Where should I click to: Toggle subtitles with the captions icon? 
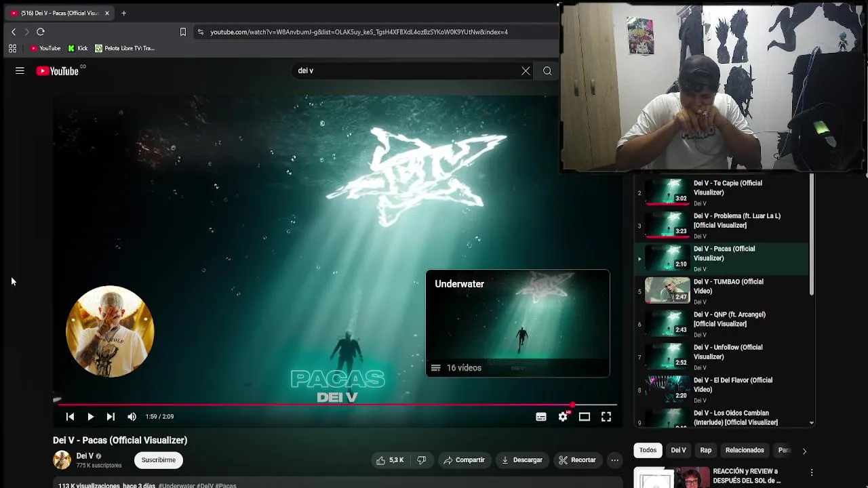point(541,417)
